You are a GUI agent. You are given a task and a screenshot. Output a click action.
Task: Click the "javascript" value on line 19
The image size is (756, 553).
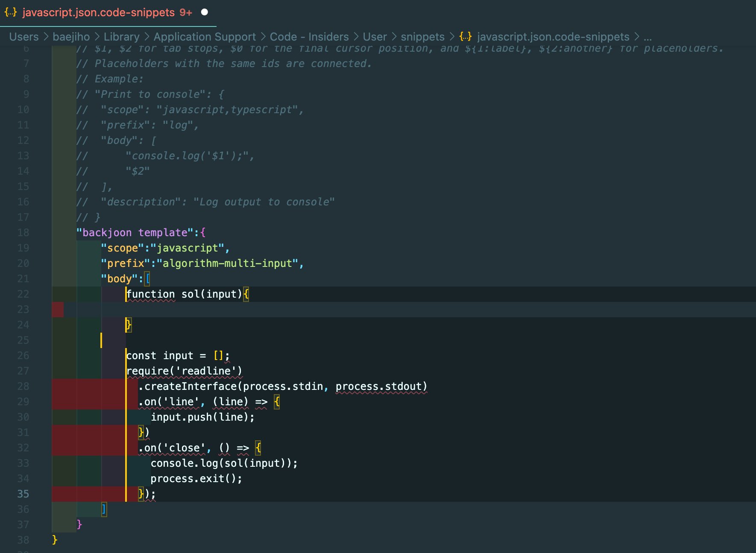188,248
